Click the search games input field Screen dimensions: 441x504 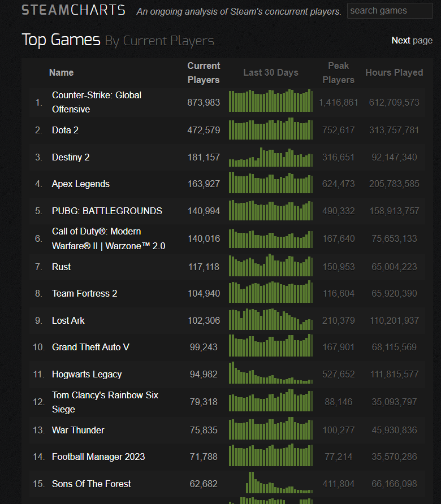tap(390, 11)
